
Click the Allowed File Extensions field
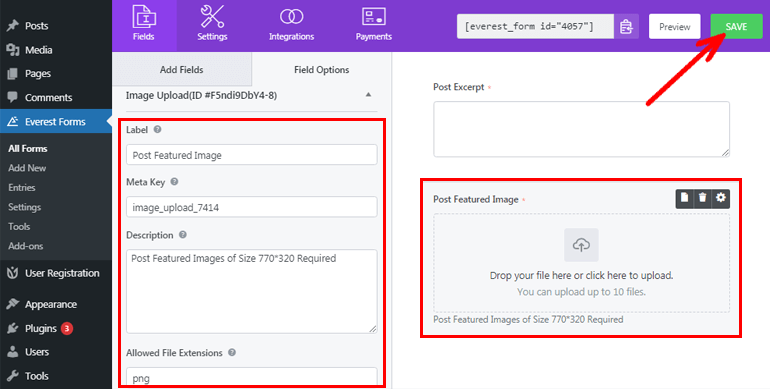pyautogui.click(x=251, y=377)
